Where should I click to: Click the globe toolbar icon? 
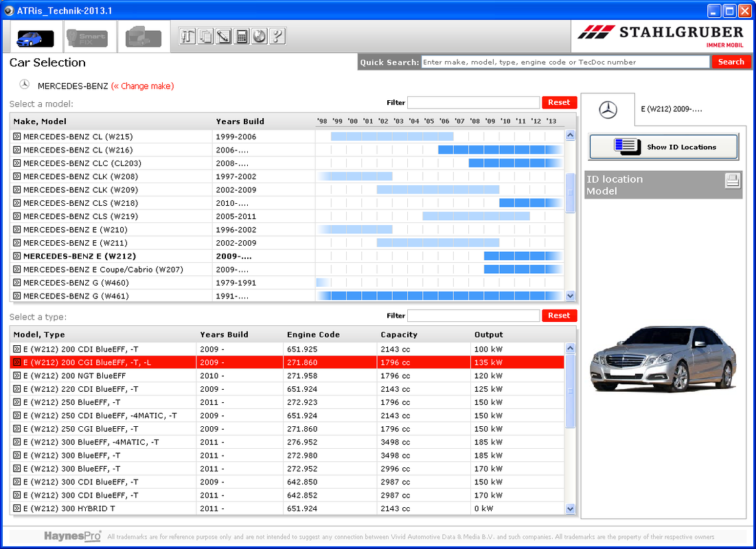click(x=260, y=36)
